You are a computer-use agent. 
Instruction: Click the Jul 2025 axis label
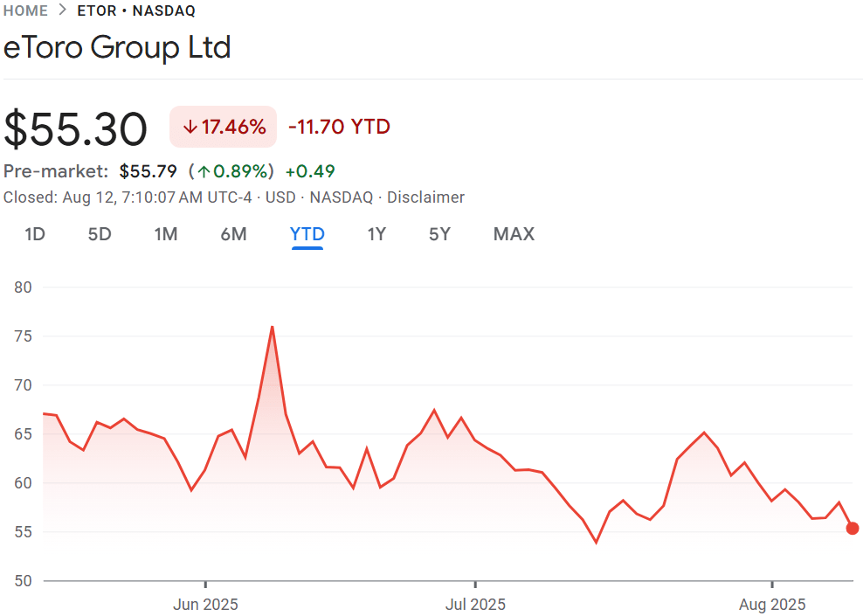point(475,604)
